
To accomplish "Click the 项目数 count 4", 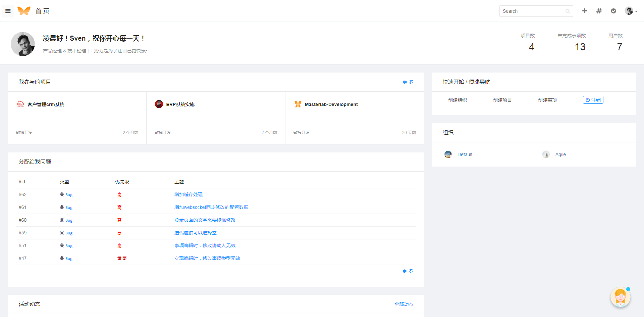I will tap(532, 47).
